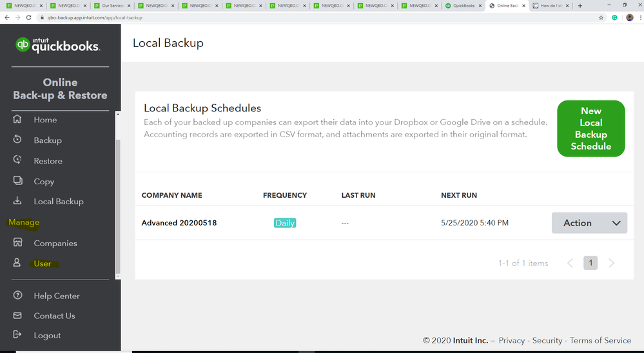The width and height of the screenshot is (644, 353).
Task: Click the Frequency column header
Action: click(x=285, y=195)
